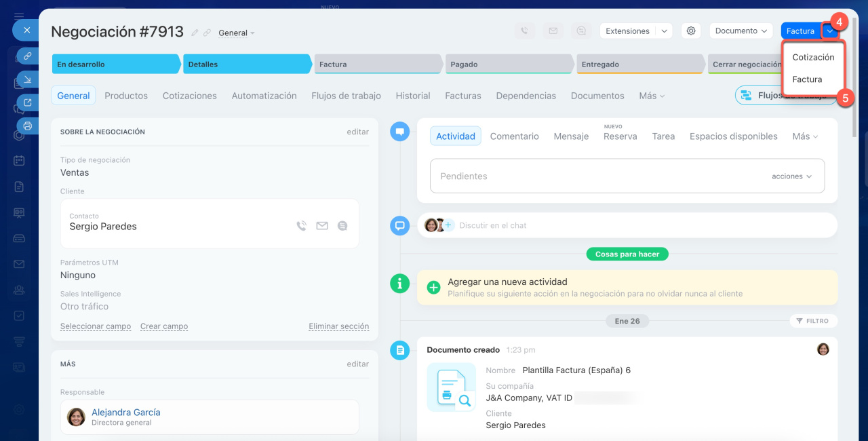
Task: Close the negotiation panel with X button
Action: click(26, 30)
